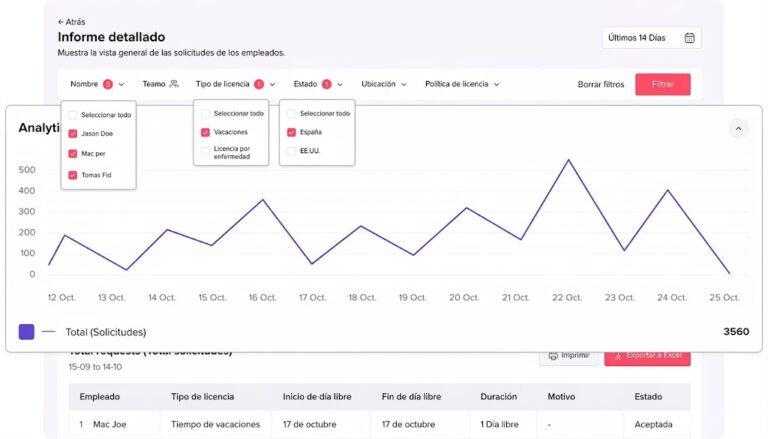The height and width of the screenshot is (439, 768).
Task: Check Licencia por enfermedad option
Action: point(206,152)
